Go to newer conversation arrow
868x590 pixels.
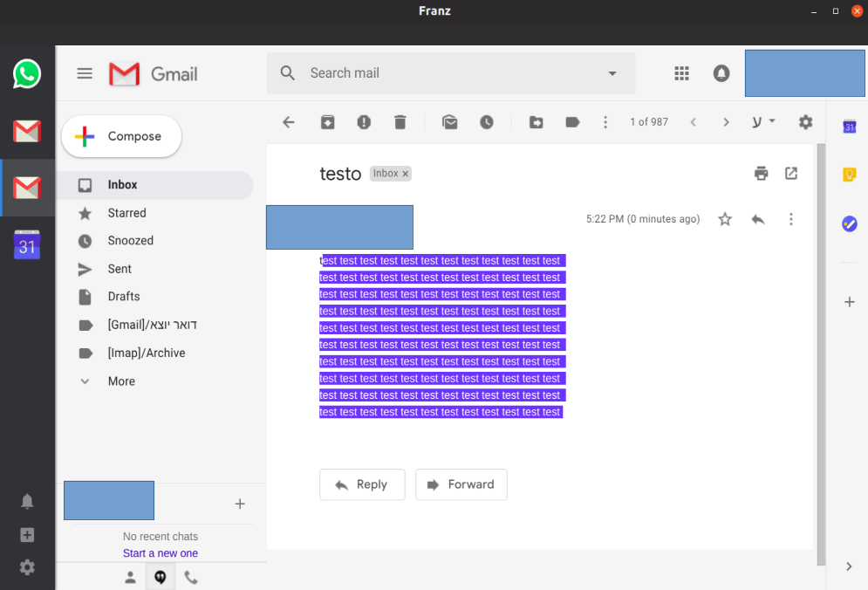pos(693,122)
